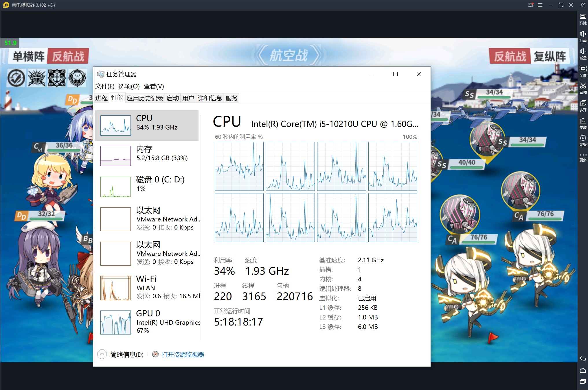This screenshot has width=588, height=390.
Task: Tap the Android back arrow icon
Action: click(583, 359)
